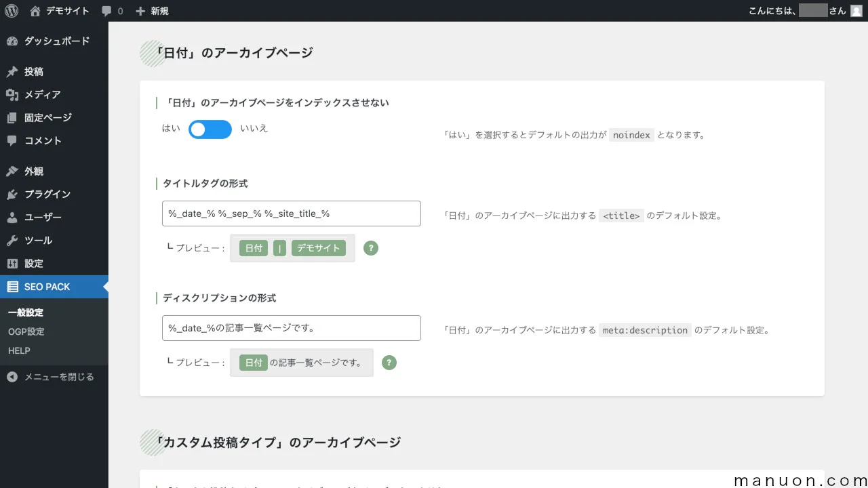This screenshot has width=868, height=488.
Task: Click the help circle beside the description preview
Action: (389, 363)
